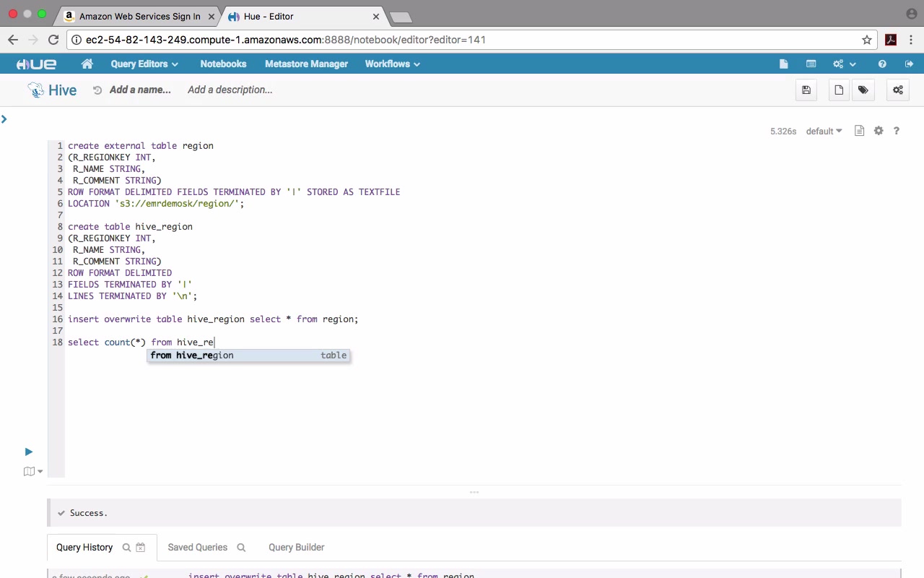
Task: Switch to the Saved Queries tab
Action: click(197, 548)
